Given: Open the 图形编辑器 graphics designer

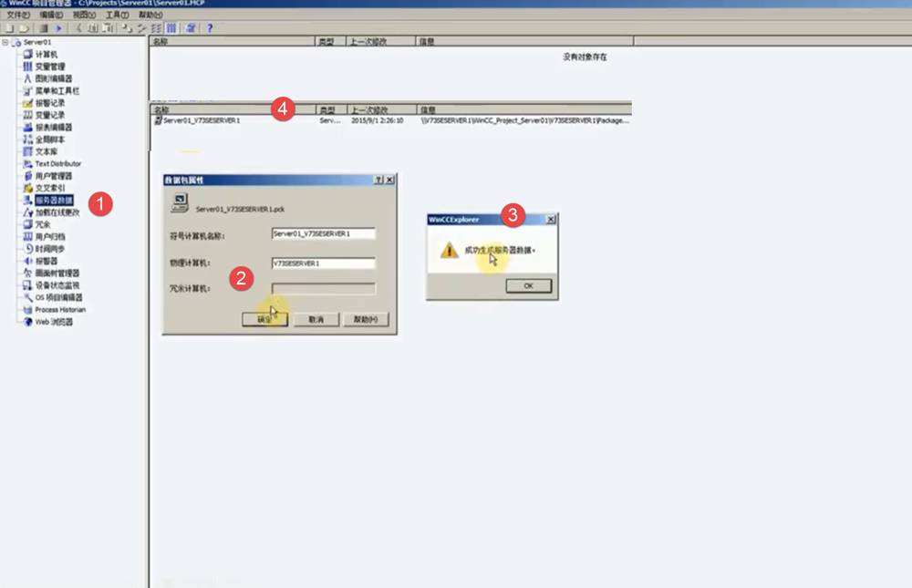Looking at the screenshot, I should (53, 78).
